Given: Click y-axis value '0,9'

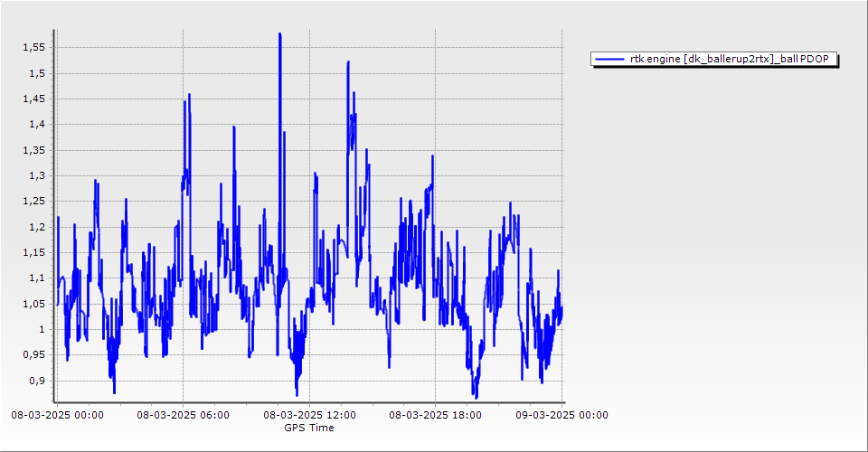Looking at the screenshot, I should click(37, 381).
